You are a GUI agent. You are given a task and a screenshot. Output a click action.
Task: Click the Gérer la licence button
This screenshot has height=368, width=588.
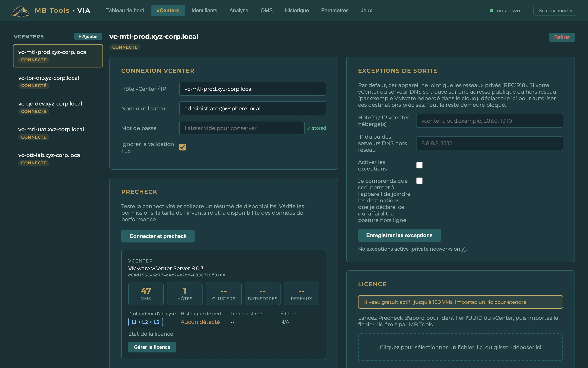(152, 347)
